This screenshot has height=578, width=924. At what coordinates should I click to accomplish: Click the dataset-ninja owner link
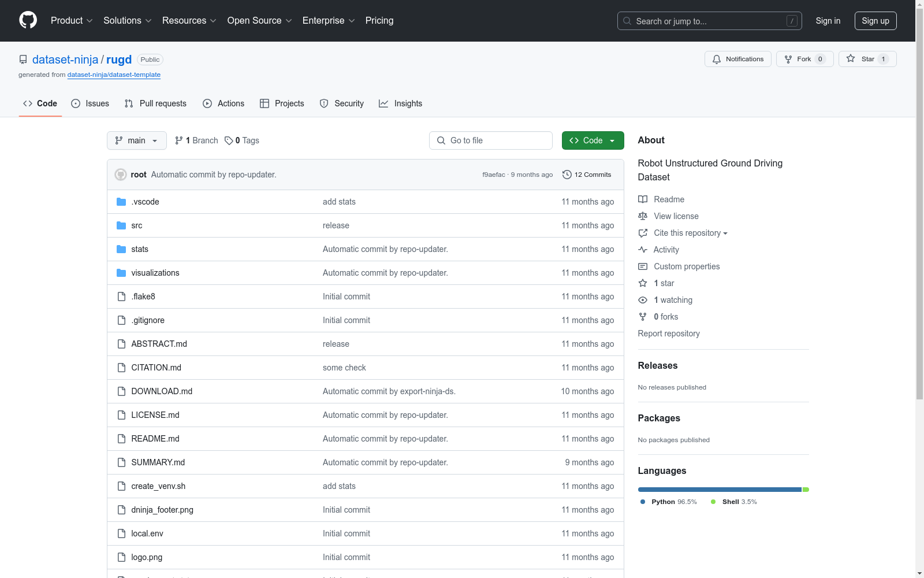(x=65, y=60)
